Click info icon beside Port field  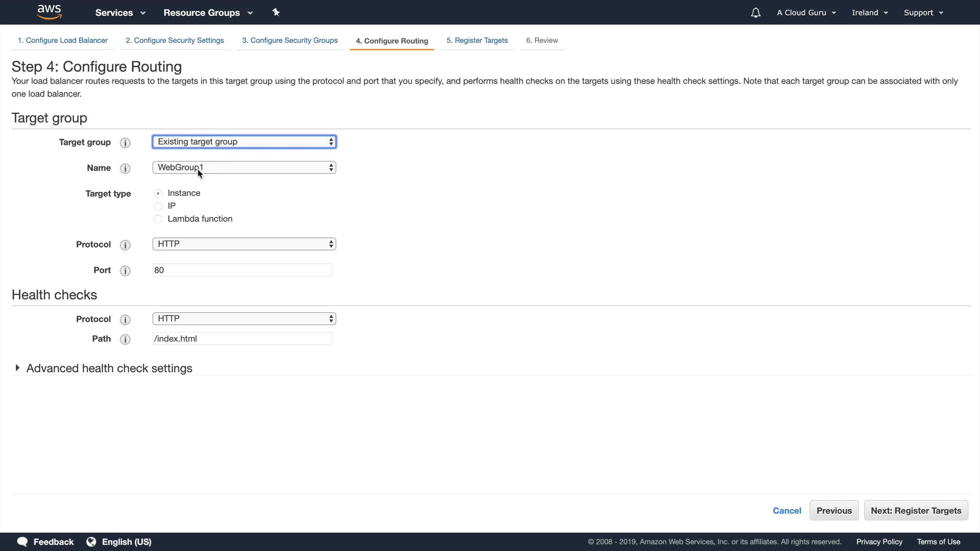click(125, 271)
